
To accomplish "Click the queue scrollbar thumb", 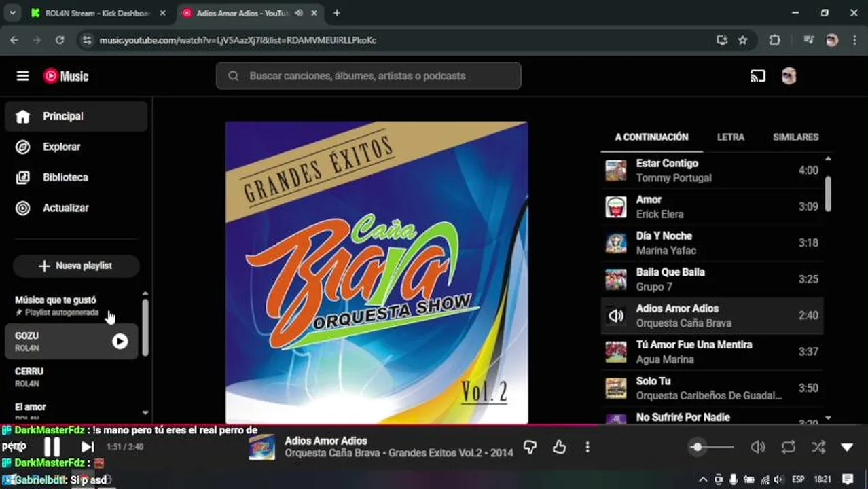I will (828, 194).
